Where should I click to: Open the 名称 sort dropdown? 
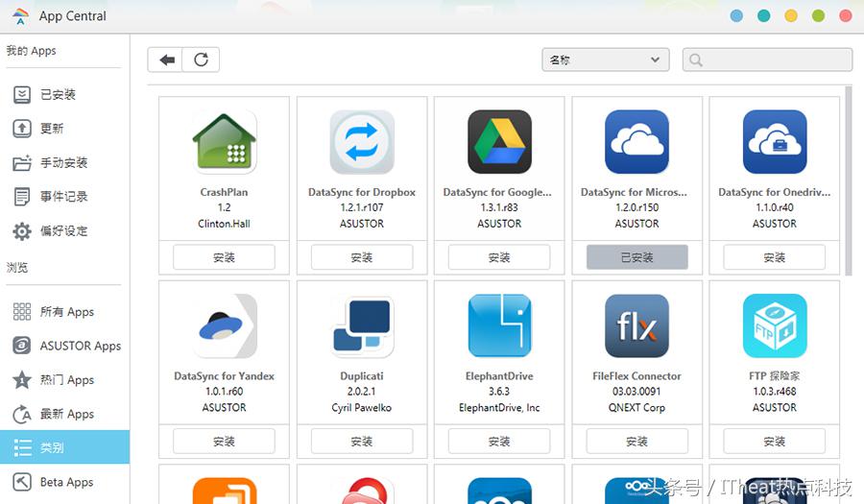point(606,60)
